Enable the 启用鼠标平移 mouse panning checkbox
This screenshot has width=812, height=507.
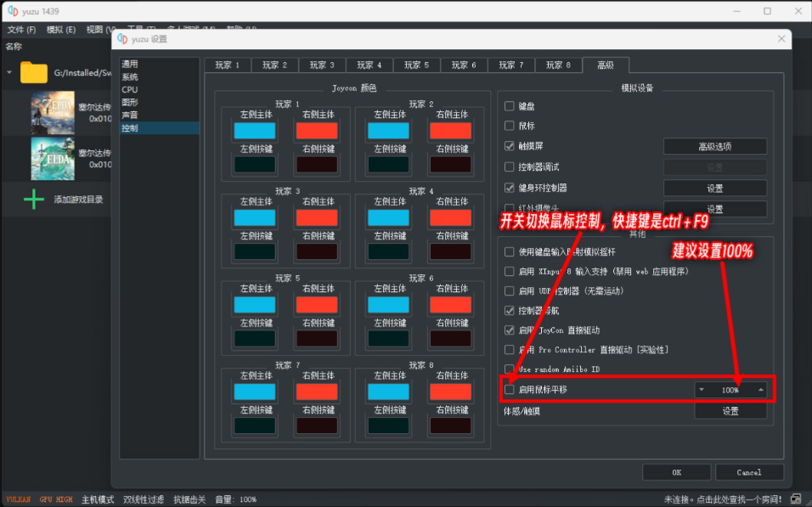[510, 390]
